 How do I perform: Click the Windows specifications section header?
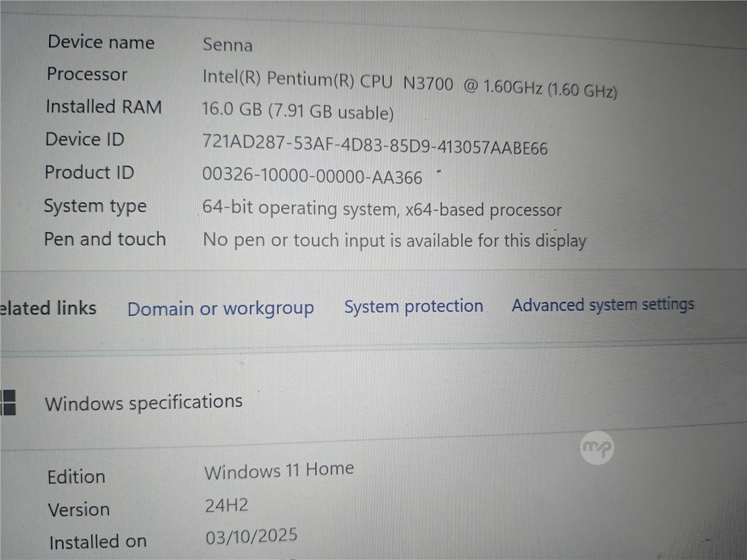coord(144,402)
